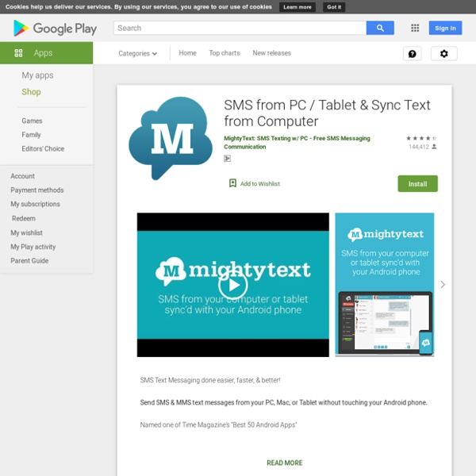Screen dimensions: 476x476
Task: Click 'SMS Text Messaging done easier' text
Action: (x=210, y=380)
